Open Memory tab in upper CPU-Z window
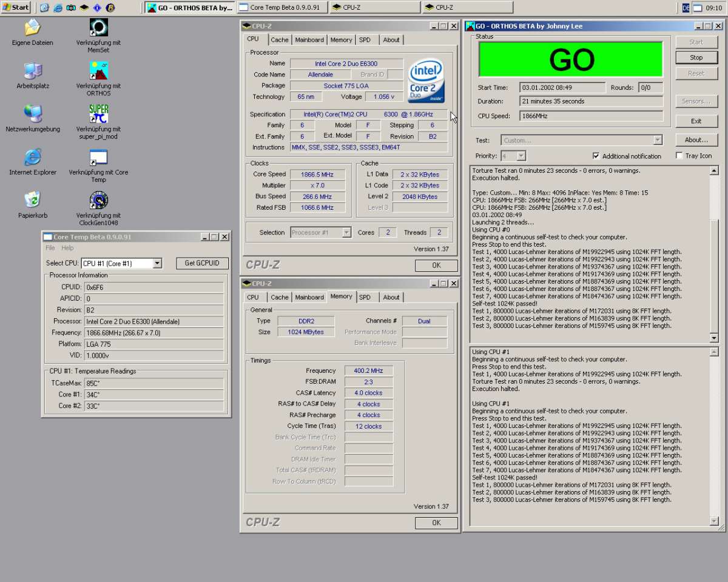The width and height of the screenshot is (728, 582). click(341, 39)
